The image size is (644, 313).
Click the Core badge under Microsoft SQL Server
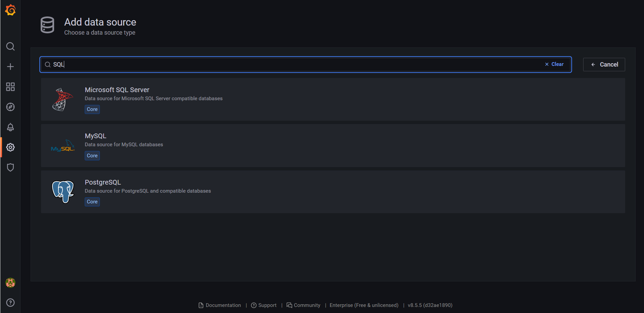tap(92, 109)
